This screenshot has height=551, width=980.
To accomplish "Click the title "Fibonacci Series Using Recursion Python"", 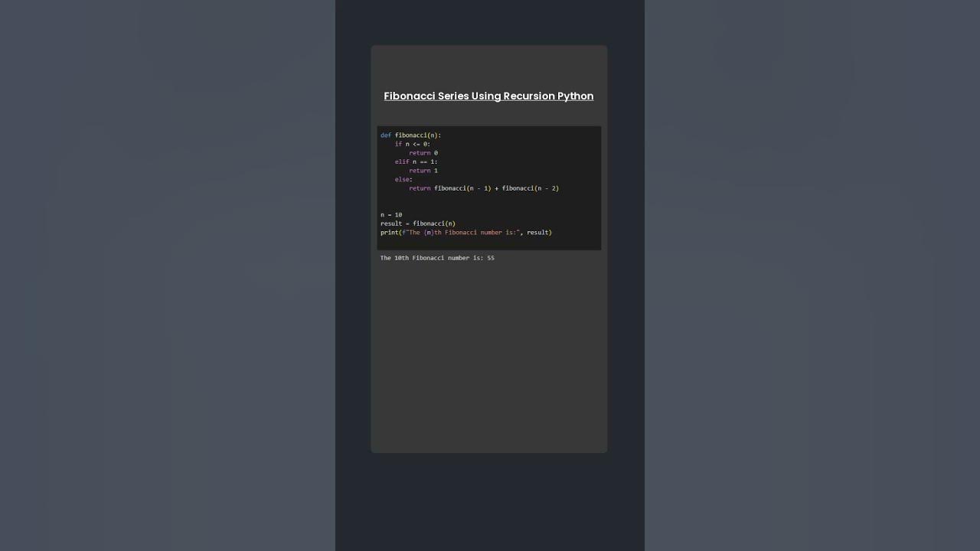I will (488, 96).
